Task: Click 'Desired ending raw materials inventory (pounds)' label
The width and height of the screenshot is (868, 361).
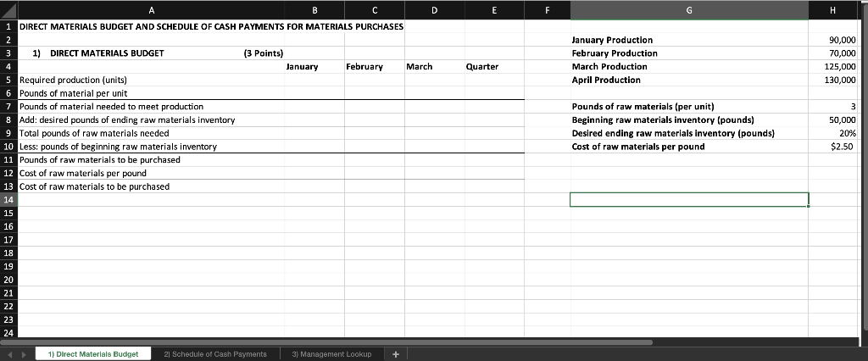Action: click(672, 133)
